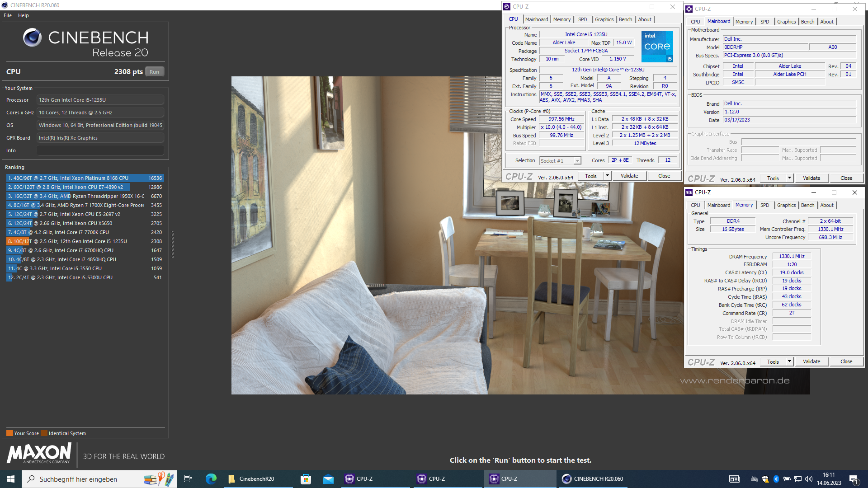Screen dimensions: 868x488
Task: Switch to Memory tab in CPU window
Action: coord(562,19)
